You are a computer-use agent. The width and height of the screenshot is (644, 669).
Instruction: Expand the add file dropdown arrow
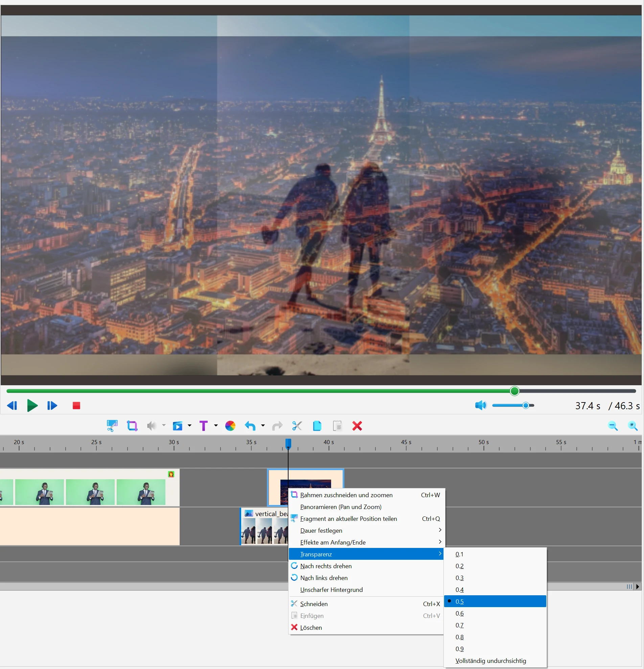[189, 425]
